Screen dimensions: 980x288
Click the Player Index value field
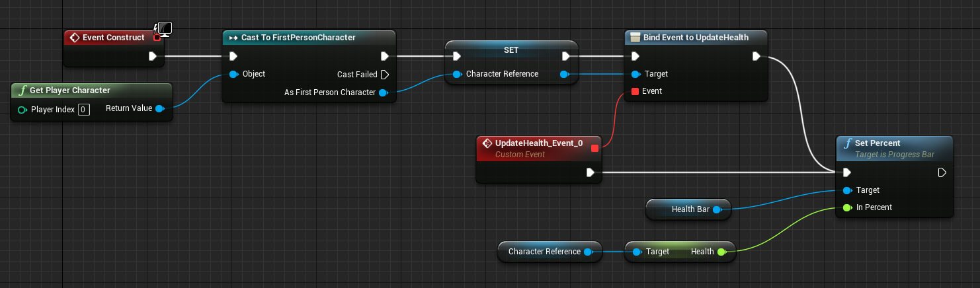click(x=84, y=110)
